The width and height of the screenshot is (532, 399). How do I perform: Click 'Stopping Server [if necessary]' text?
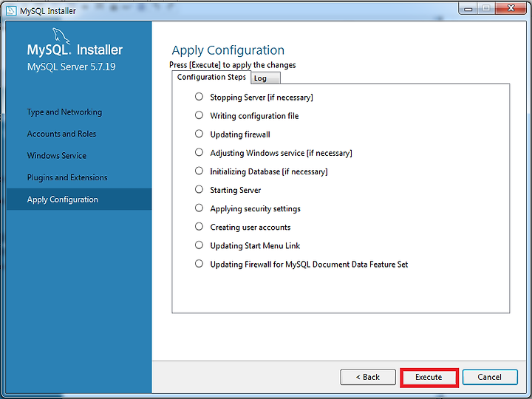[262, 98]
